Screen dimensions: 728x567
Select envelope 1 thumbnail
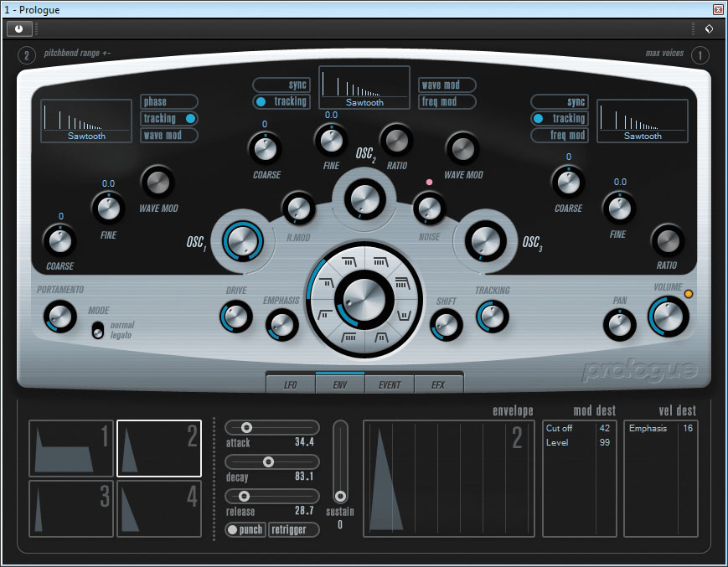(x=71, y=448)
